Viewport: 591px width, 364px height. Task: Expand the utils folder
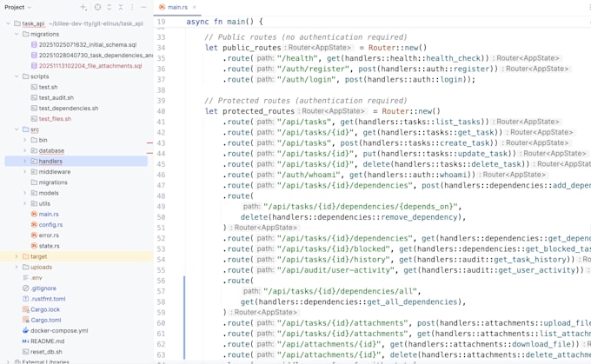24,203
